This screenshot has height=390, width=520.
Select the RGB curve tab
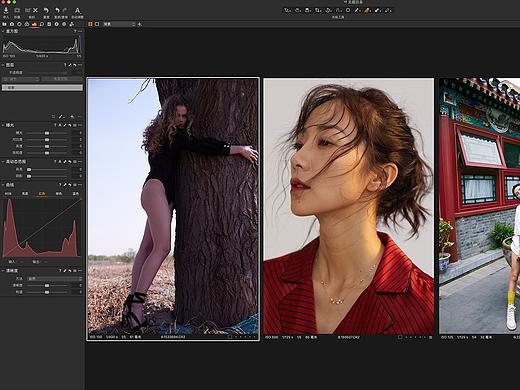8,193
